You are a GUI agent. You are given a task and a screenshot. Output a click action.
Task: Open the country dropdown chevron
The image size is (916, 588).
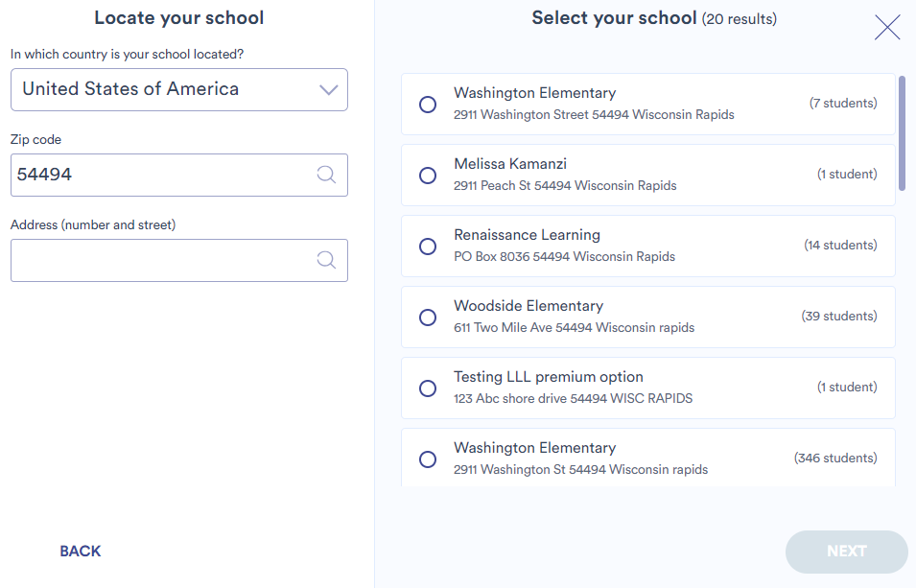point(328,89)
